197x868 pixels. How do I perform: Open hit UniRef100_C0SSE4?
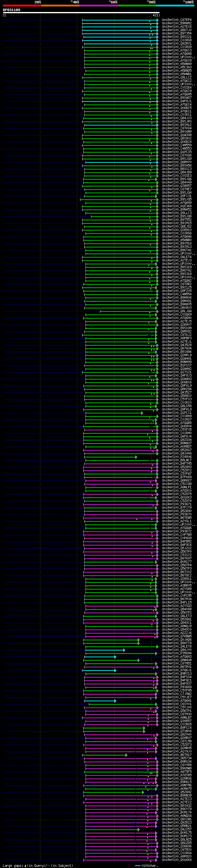click(x=176, y=88)
